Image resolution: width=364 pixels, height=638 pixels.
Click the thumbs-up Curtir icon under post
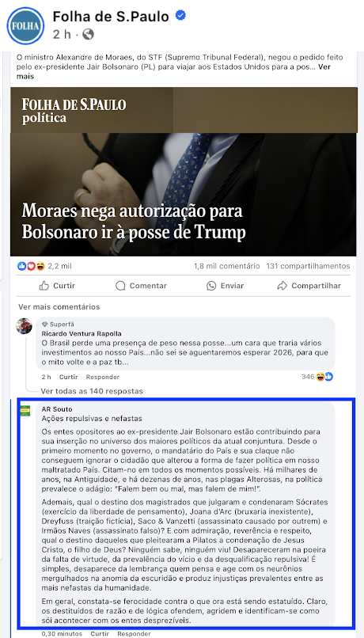(44, 286)
